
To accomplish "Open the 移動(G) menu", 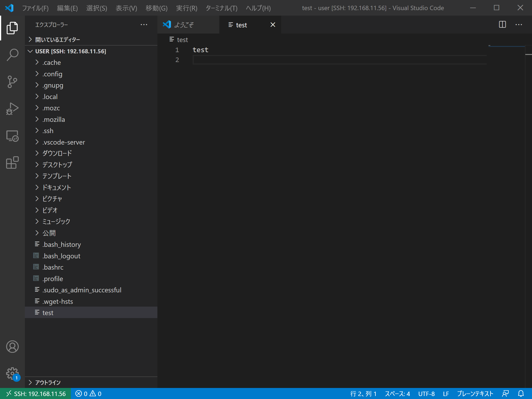I will 156,8.
